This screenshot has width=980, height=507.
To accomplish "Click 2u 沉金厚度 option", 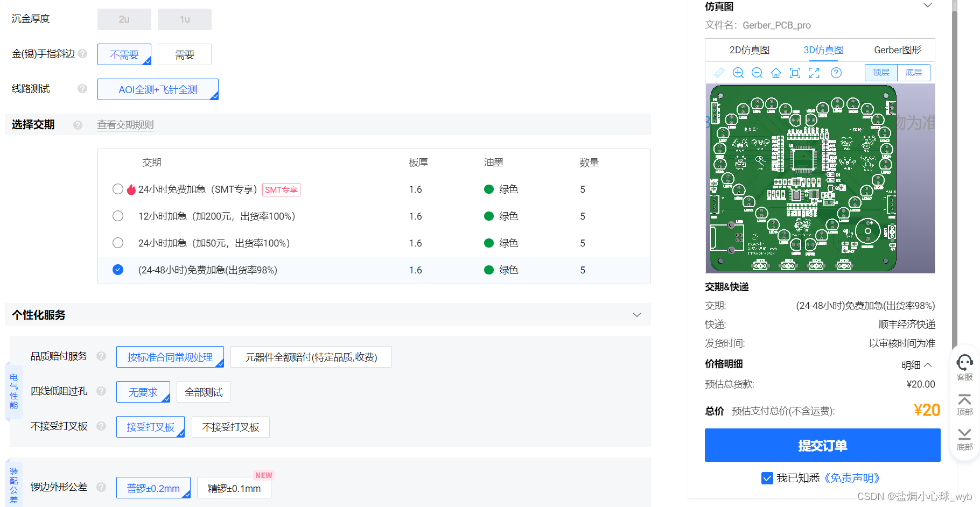I will (x=124, y=19).
